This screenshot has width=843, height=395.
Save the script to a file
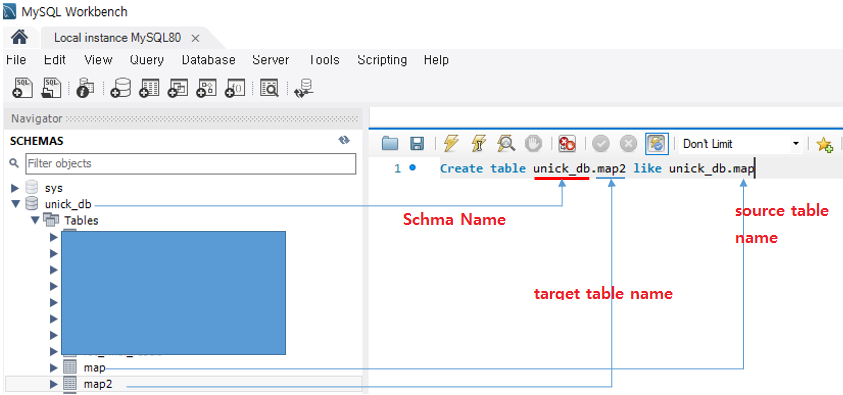(417, 143)
